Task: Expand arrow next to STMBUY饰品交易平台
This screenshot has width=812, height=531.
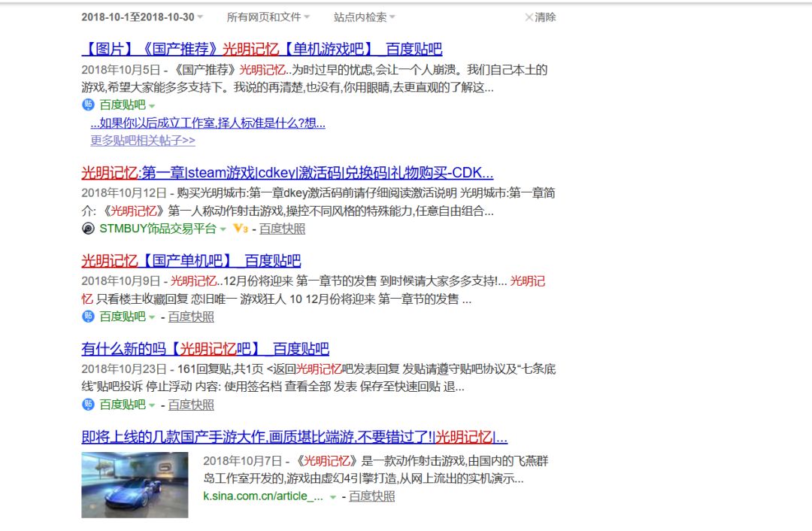Action: 223,229
